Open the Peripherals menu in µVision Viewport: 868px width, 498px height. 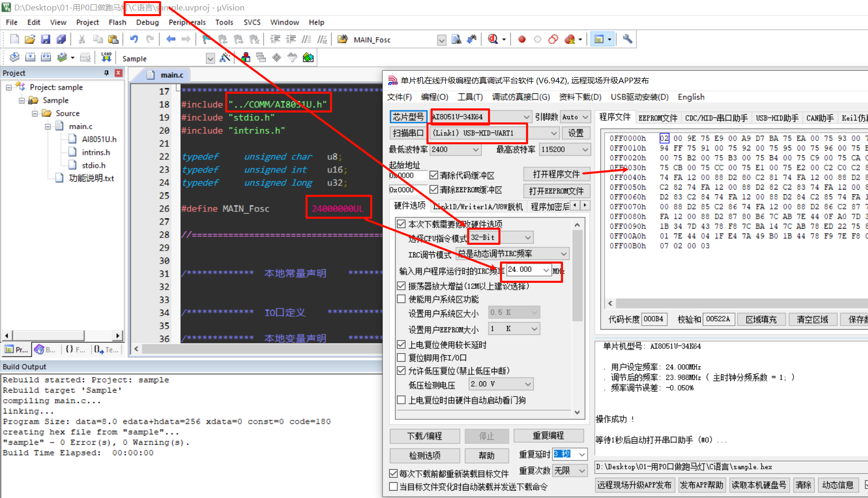tap(187, 22)
